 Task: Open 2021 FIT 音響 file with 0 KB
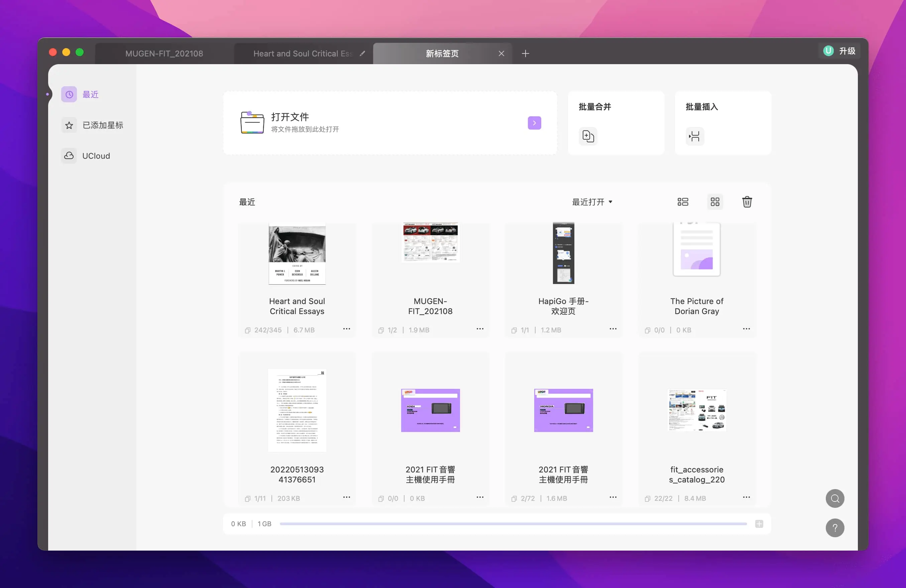tap(430, 410)
